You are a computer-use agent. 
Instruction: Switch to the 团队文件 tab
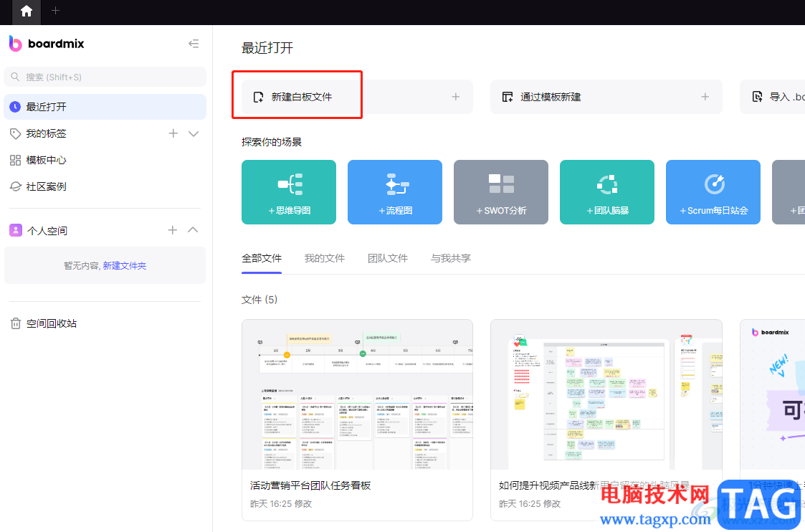click(x=388, y=258)
